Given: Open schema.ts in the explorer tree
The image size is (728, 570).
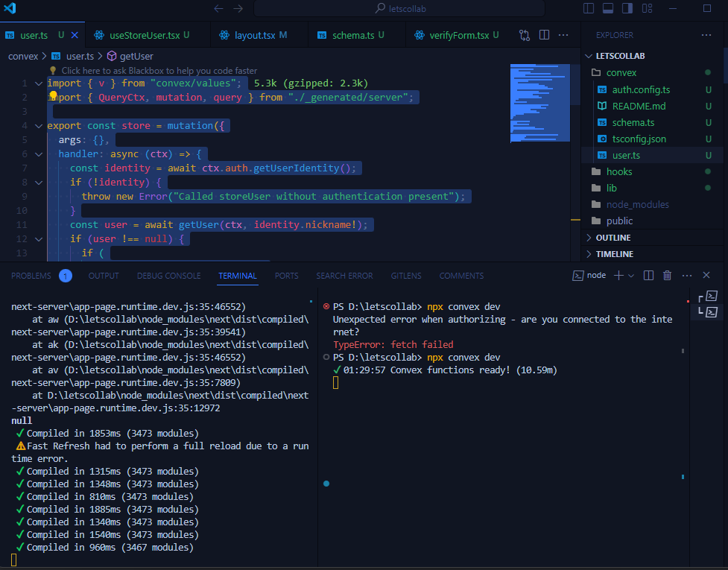Looking at the screenshot, I should (652, 122).
